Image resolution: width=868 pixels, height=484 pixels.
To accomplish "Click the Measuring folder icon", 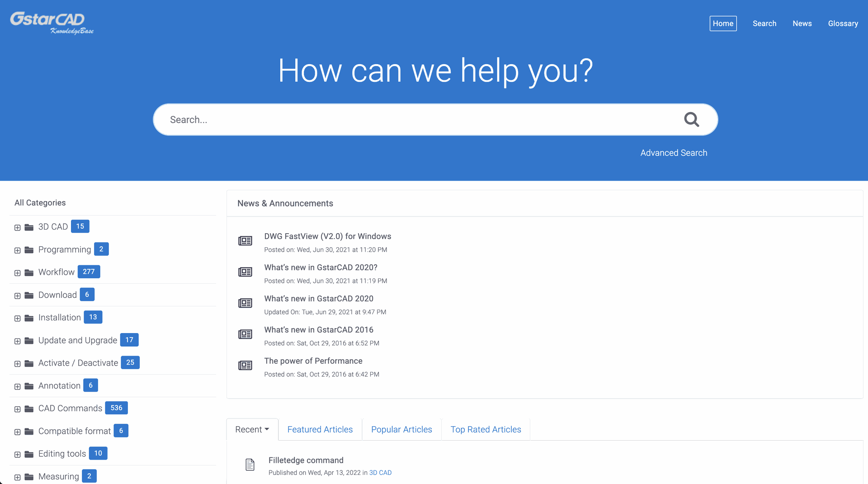I will [x=29, y=477].
